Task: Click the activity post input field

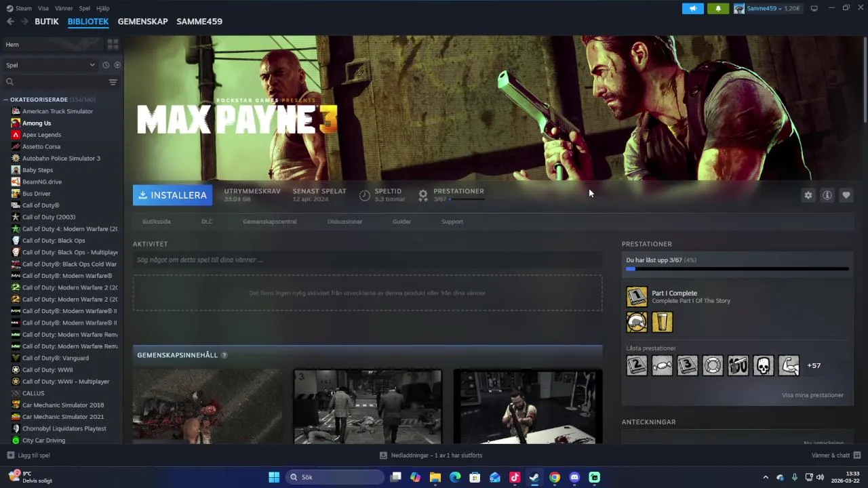Action: pos(368,260)
